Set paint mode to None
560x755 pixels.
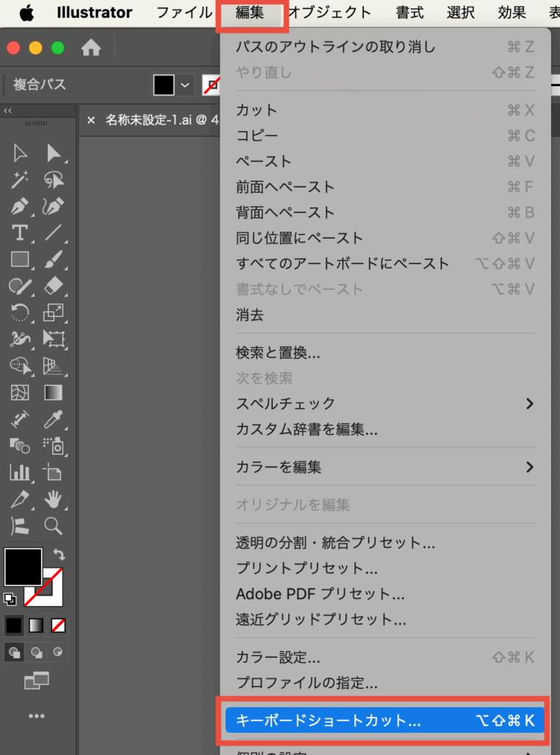(58, 625)
